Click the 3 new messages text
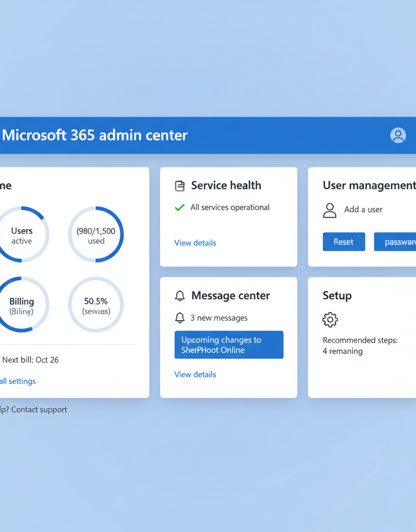This screenshot has width=416, height=532. click(x=219, y=318)
